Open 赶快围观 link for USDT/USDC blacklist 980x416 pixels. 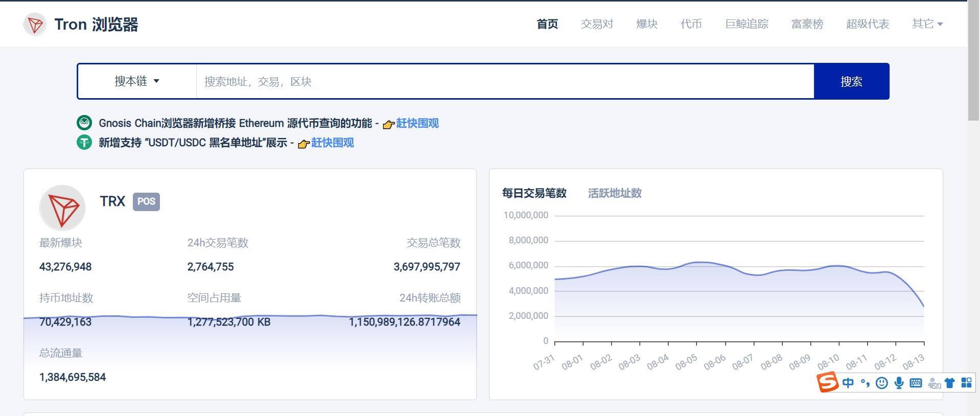point(332,143)
